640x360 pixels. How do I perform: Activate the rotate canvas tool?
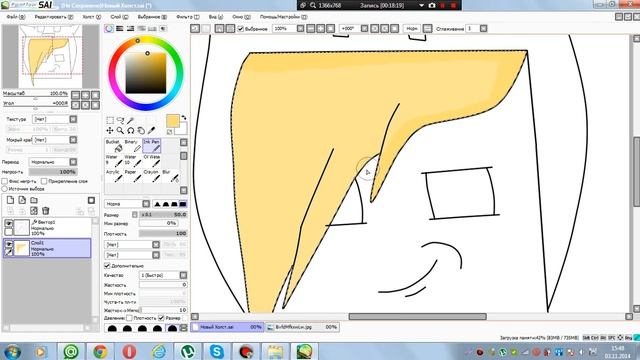point(131,131)
